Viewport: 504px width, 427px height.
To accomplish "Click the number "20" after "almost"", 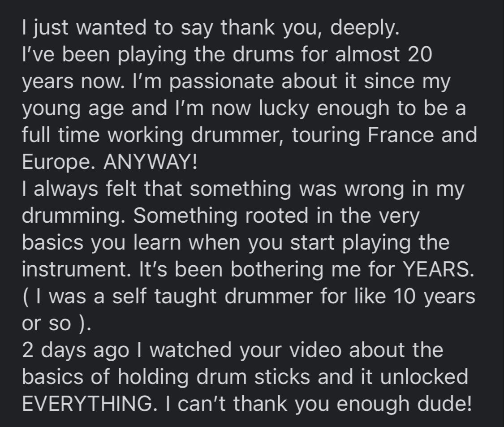I will tap(420, 54).
